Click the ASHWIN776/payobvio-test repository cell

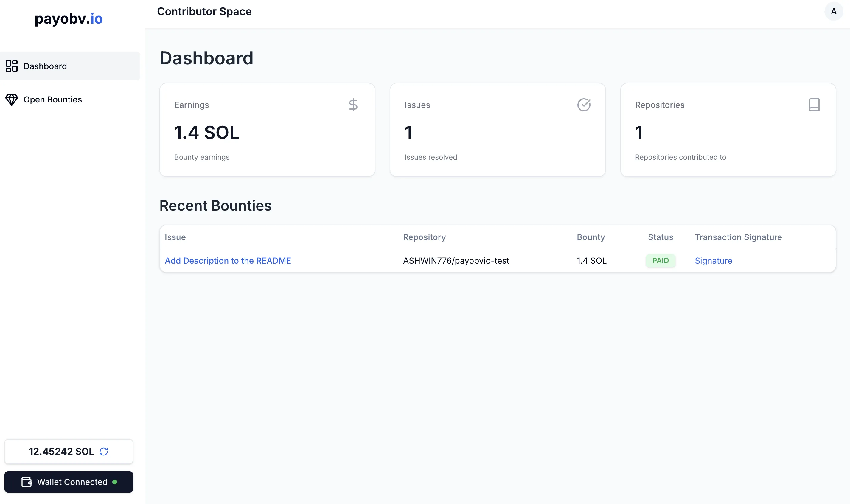[456, 261]
